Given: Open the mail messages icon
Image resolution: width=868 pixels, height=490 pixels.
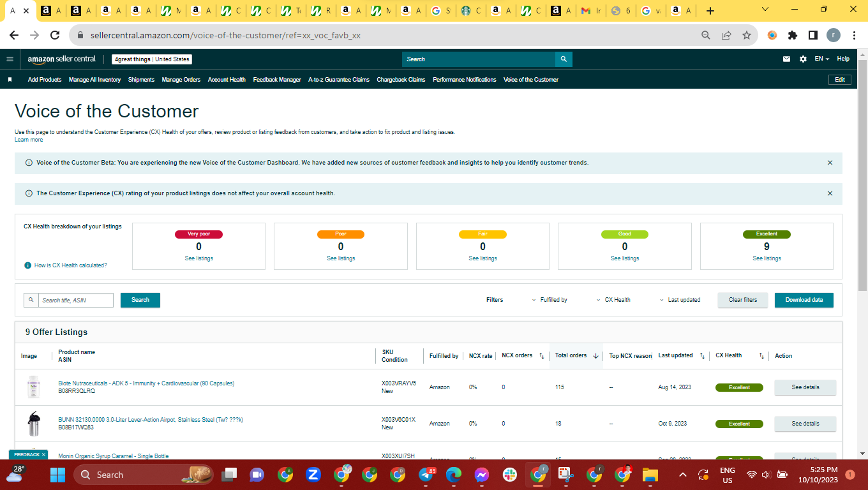Looking at the screenshot, I should [x=786, y=59].
